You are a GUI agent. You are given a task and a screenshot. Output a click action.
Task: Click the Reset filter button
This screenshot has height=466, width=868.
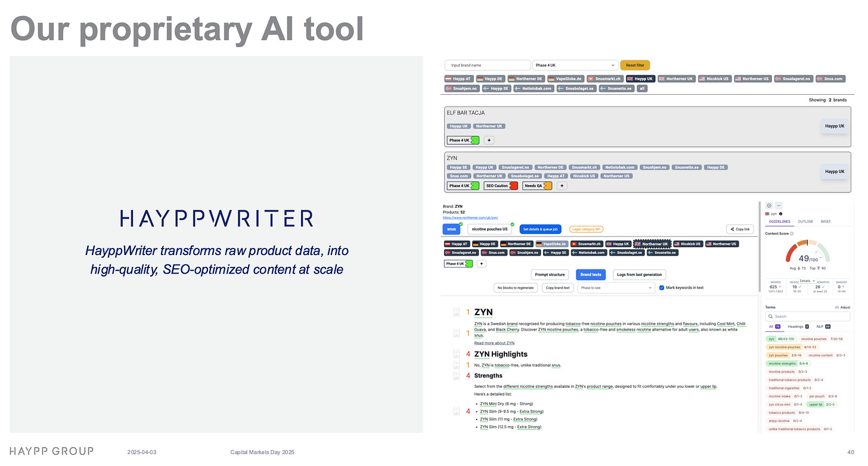635,65
